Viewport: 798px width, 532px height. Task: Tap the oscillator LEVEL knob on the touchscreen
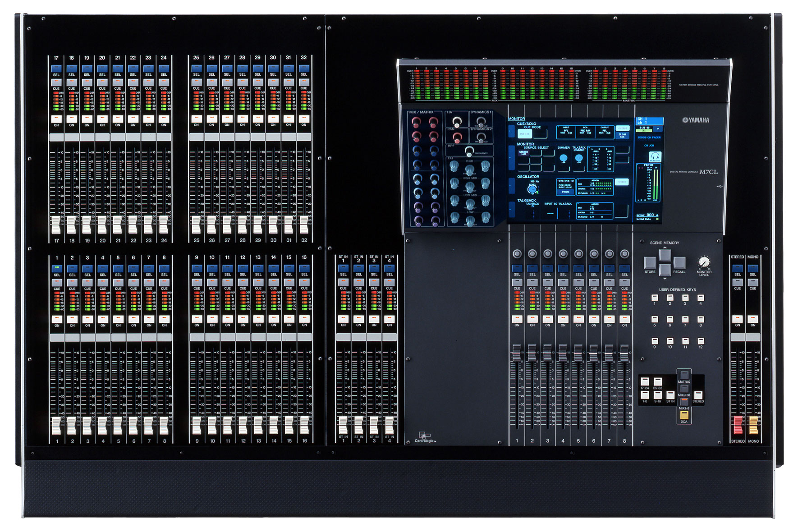pos(532,189)
